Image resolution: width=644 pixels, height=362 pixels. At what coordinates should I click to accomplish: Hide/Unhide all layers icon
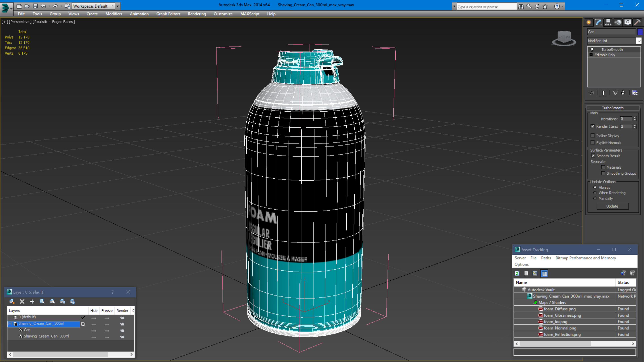[63, 301]
